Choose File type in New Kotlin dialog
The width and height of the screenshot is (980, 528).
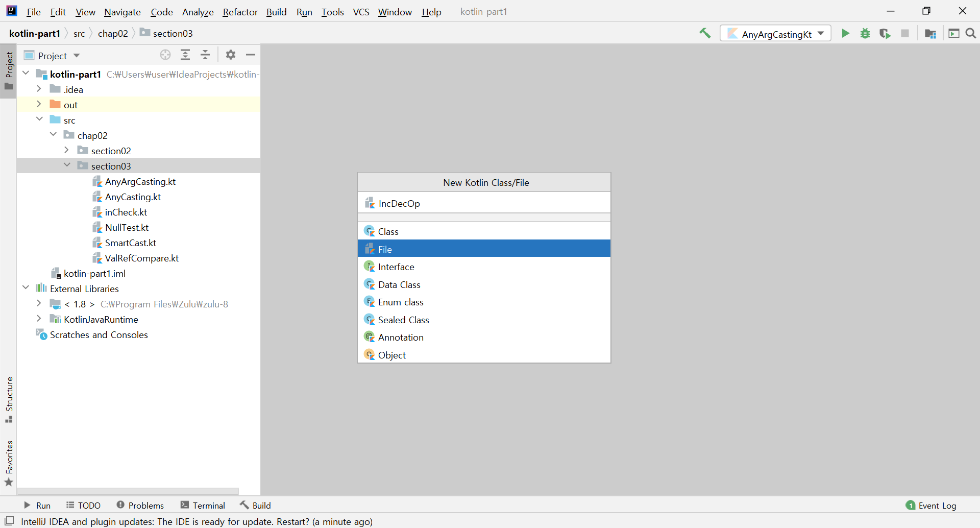484,249
